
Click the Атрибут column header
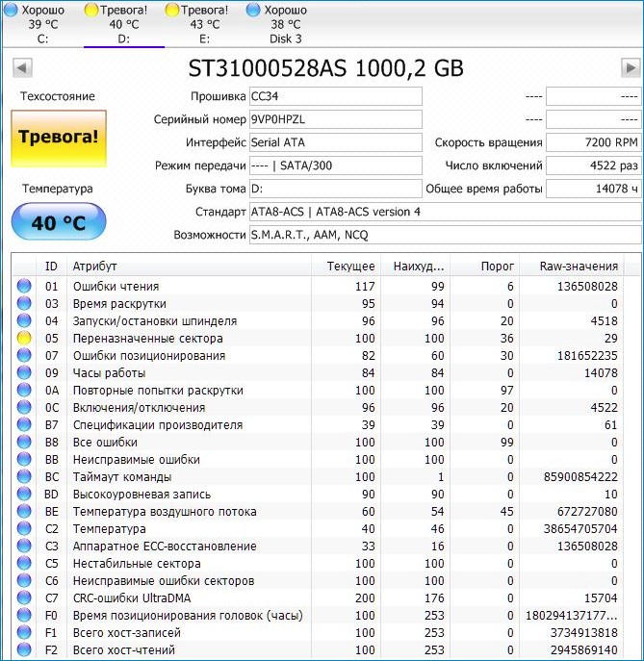(x=190, y=266)
